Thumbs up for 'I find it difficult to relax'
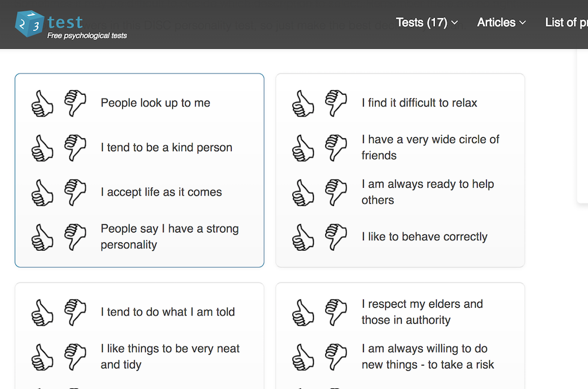588x389 pixels. click(x=303, y=103)
